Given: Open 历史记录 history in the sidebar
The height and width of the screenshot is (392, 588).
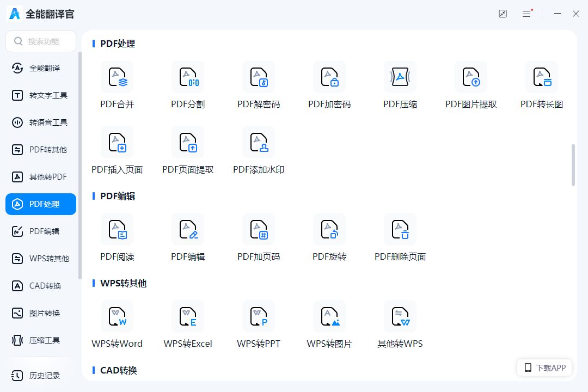Looking at the screenshot, I should click(41, 376).
